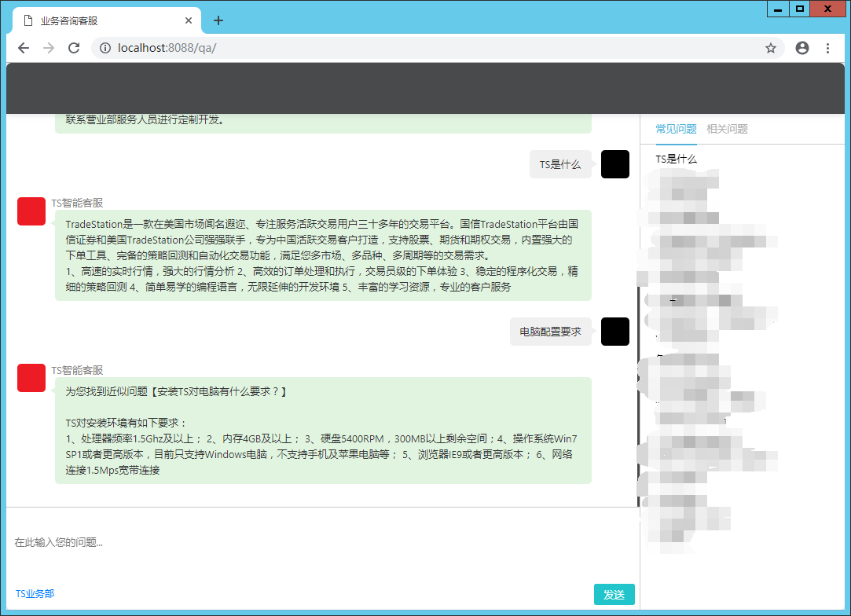
Task: Click the red bot avatar beside the TradeStation answer
Action: pyautogui.click(x=31, y=211)
